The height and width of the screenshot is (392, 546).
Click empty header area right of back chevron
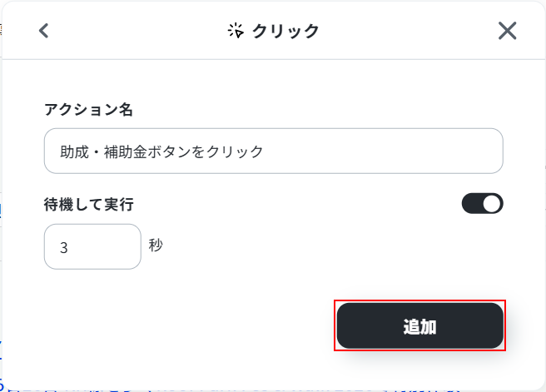125,31
